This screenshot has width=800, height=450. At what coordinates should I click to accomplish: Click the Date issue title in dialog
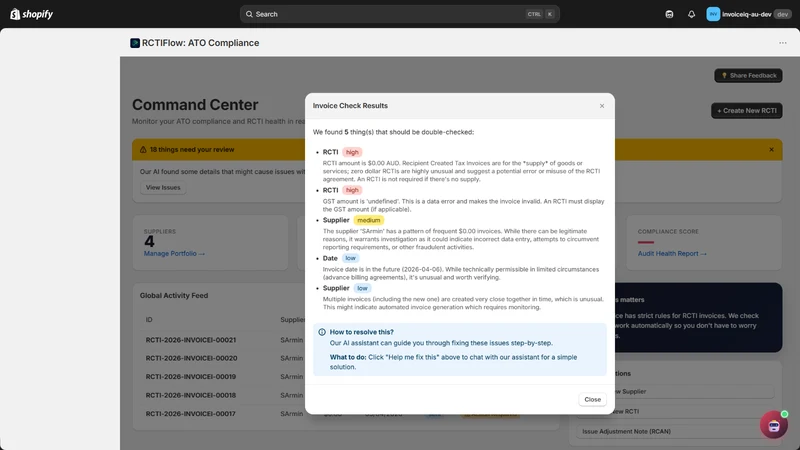pos(330,258)
